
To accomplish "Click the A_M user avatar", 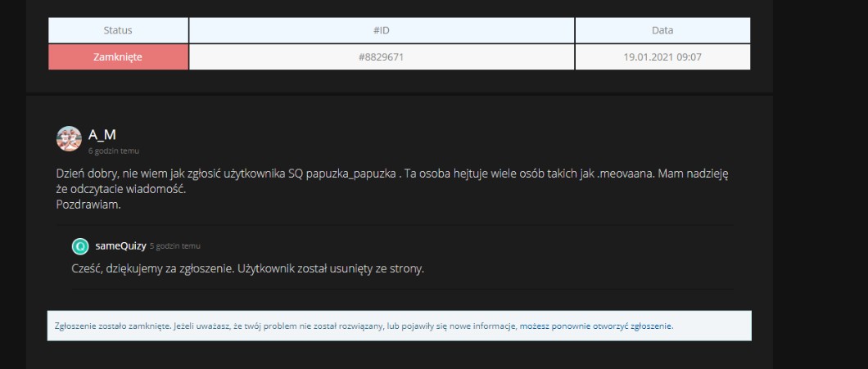I will (x=69, y=138).
